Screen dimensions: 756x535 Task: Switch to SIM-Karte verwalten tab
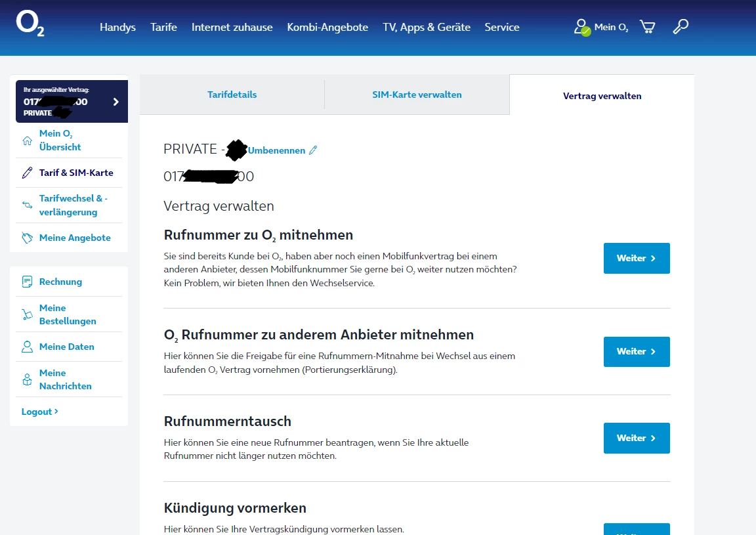coord(417,95)
